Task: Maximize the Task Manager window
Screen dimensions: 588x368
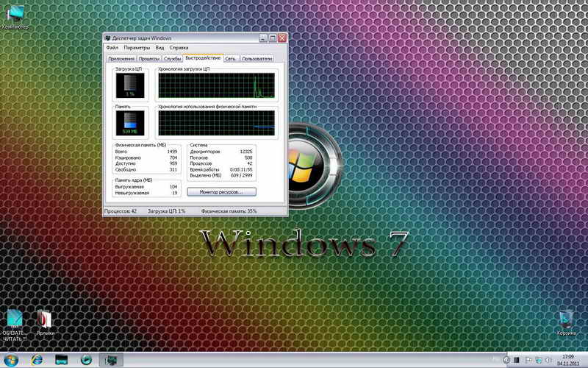Action: [x=273, y=38]
